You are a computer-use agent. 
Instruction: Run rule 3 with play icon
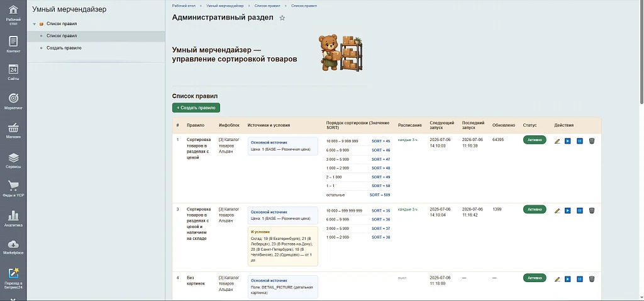[568, 210]
